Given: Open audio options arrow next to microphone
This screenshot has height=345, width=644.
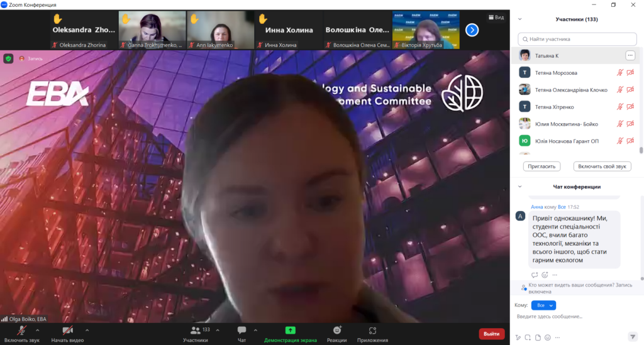Looking at the screenshot, I should tap(37, 330).
